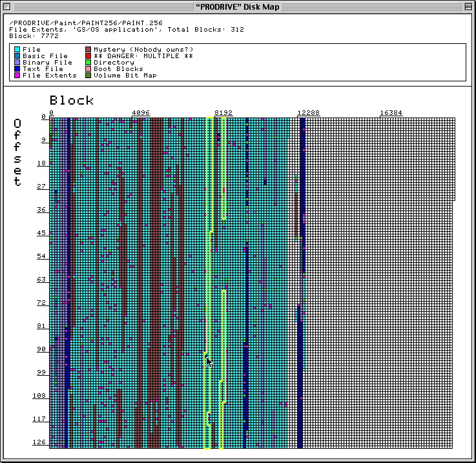
Task: Click the 12288 block axis label
Action: coord(308,113)
